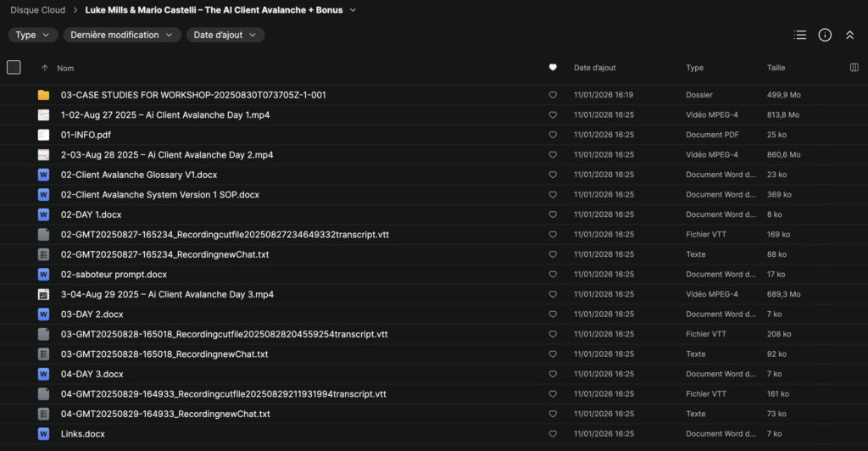
Task: Click the PDF icon of 01-INFO.pdf
Action: click(x=43, y=135)
